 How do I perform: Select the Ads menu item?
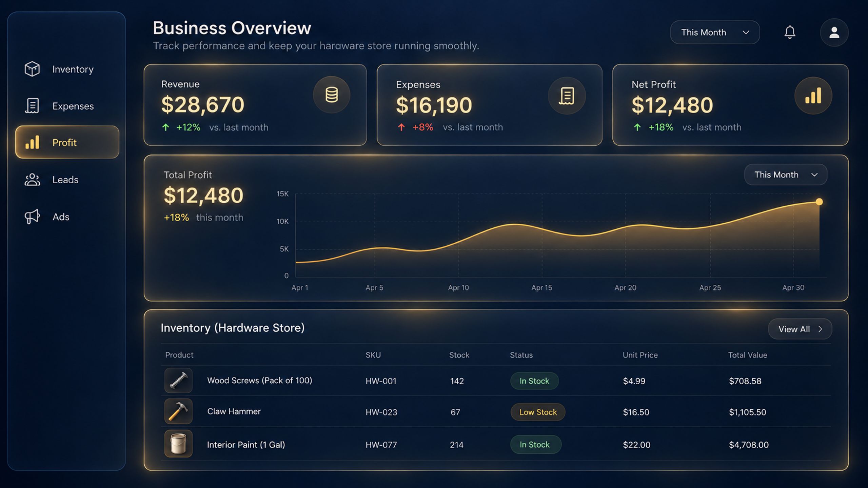[x=67, y=217]
